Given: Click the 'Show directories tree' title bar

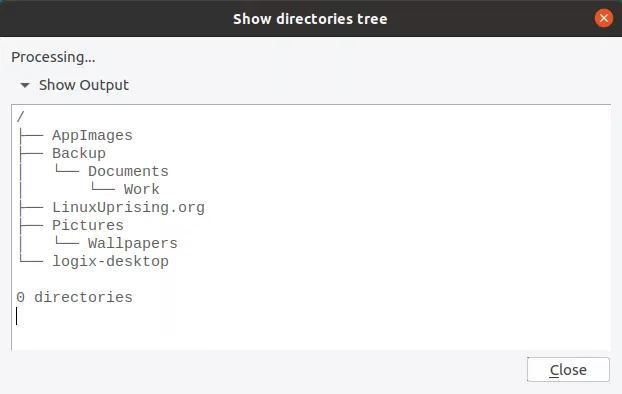Looking at the screenshot, I should (x=310, y=19).
